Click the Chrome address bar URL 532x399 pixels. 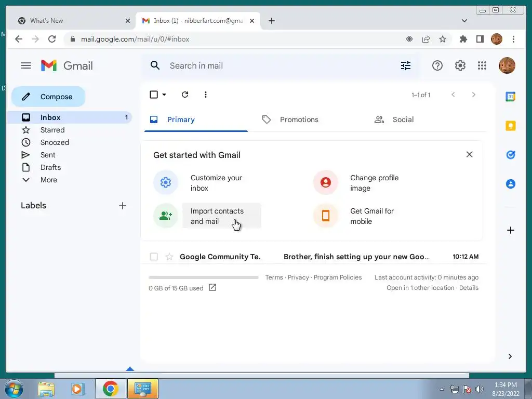[x=135, y=39]
